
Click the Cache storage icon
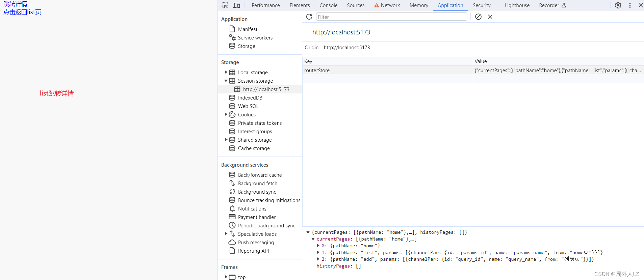tap(232, 148)
